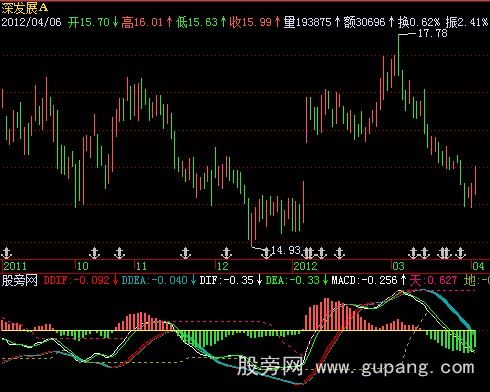Select the 14.93 lowest price label
This screenshot has width=490, height=392.
pyautogui.click(x=286, y=250)
